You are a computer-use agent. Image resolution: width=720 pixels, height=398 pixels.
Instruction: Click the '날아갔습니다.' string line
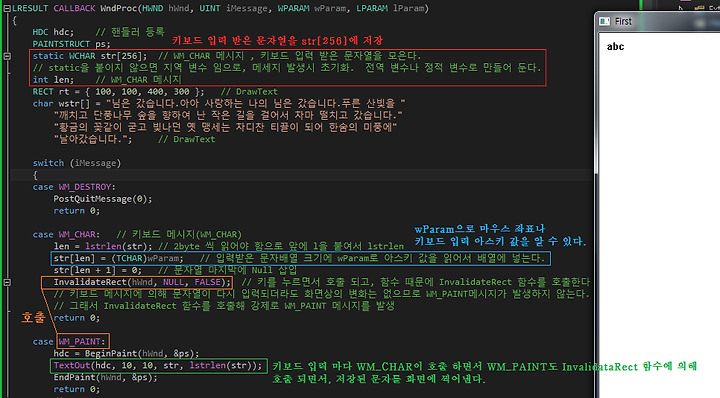(x=93, y=140)
